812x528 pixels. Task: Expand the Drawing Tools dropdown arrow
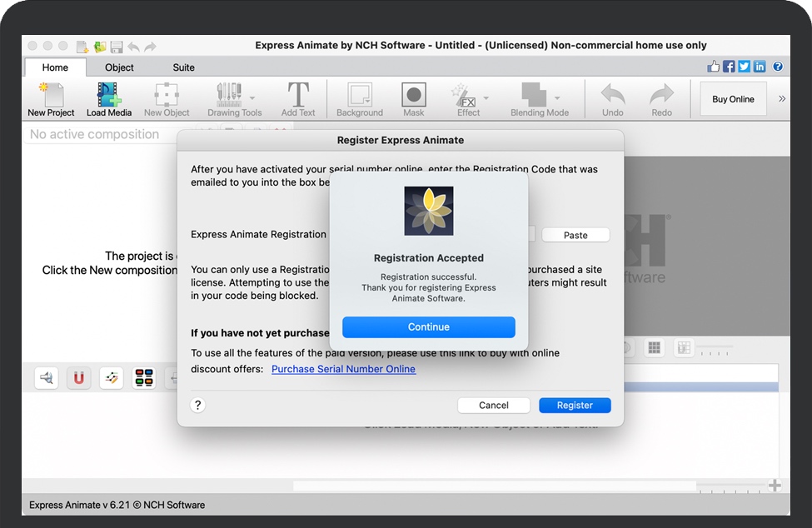coord(252,97)
